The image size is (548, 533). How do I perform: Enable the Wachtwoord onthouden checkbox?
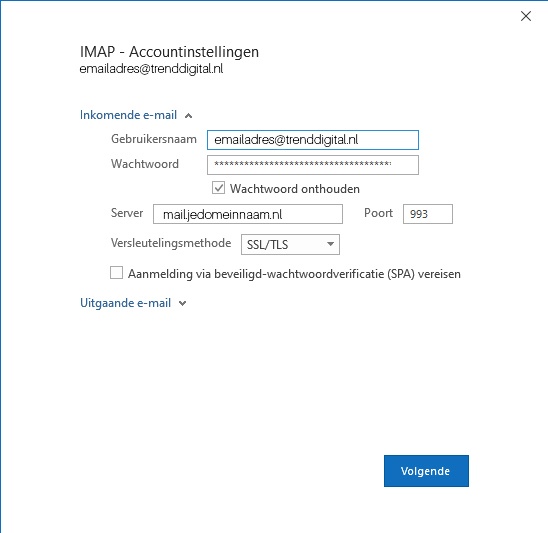(x=218, y=188)
